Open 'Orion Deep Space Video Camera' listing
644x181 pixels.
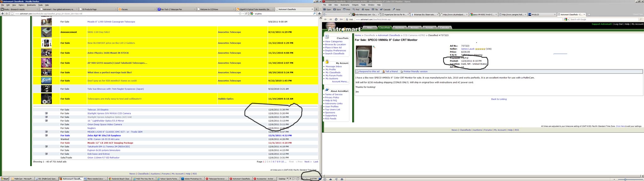(104, 124)
